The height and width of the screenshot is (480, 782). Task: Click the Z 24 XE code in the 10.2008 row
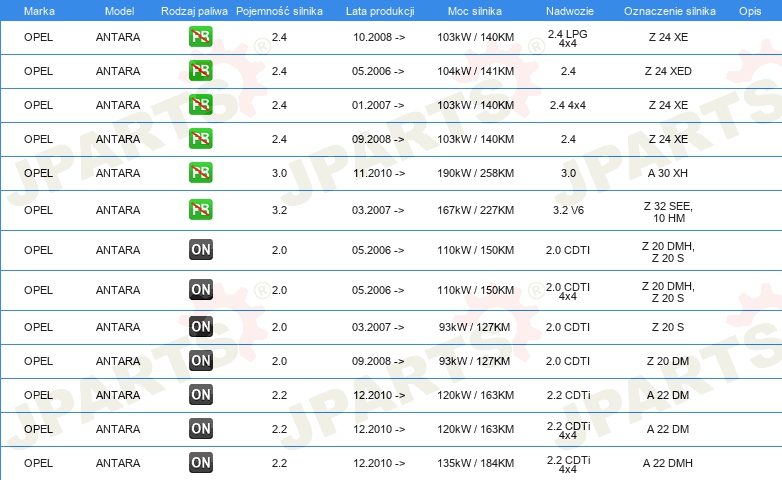click(x=668, y=37)
